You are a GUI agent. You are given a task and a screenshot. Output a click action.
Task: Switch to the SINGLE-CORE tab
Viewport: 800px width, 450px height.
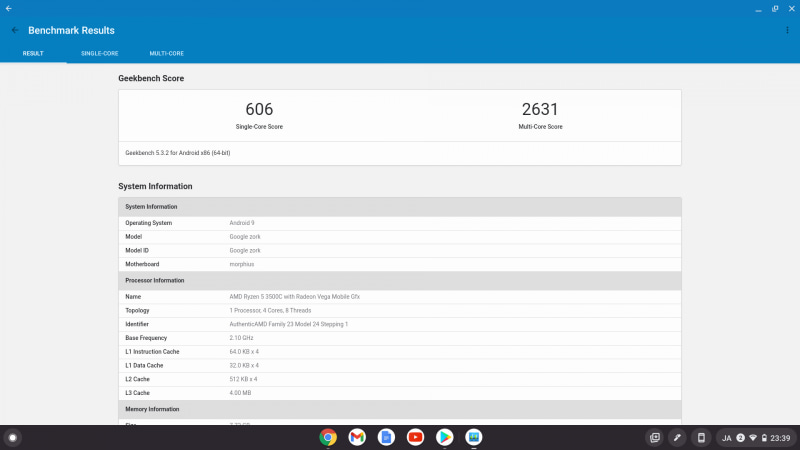[99, 53]
